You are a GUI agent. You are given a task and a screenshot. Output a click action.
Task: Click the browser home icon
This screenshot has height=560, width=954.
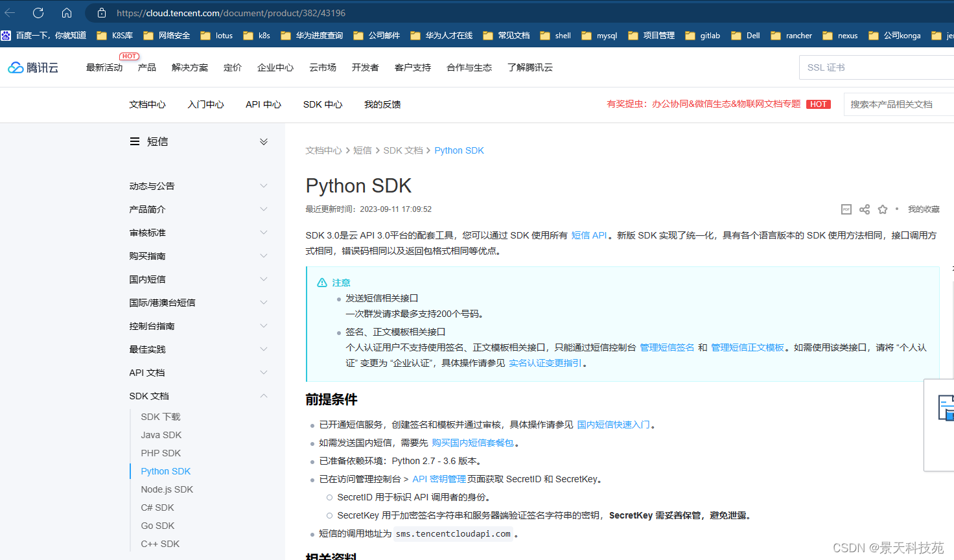[x=67, y=12]
